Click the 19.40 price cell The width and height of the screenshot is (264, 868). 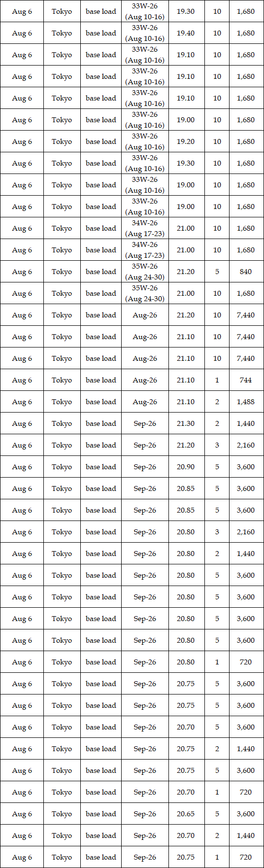(186, 33)
